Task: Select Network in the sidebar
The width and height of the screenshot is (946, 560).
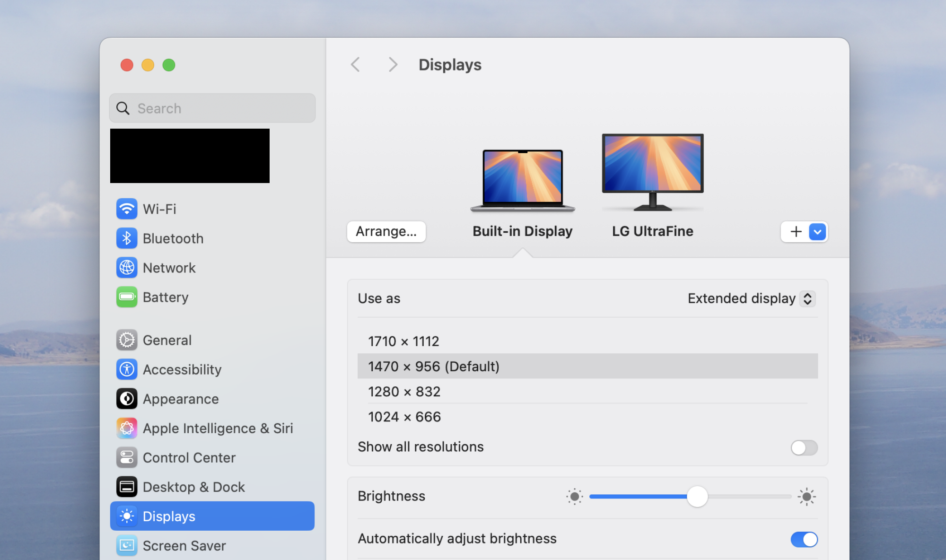Action: point(212,268)
